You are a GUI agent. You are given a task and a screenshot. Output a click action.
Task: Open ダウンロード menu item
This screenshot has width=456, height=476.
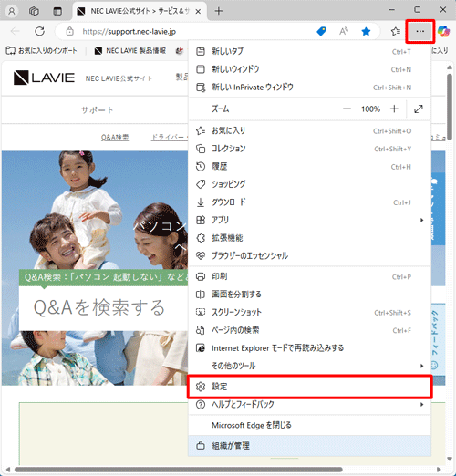coord(309,202)
